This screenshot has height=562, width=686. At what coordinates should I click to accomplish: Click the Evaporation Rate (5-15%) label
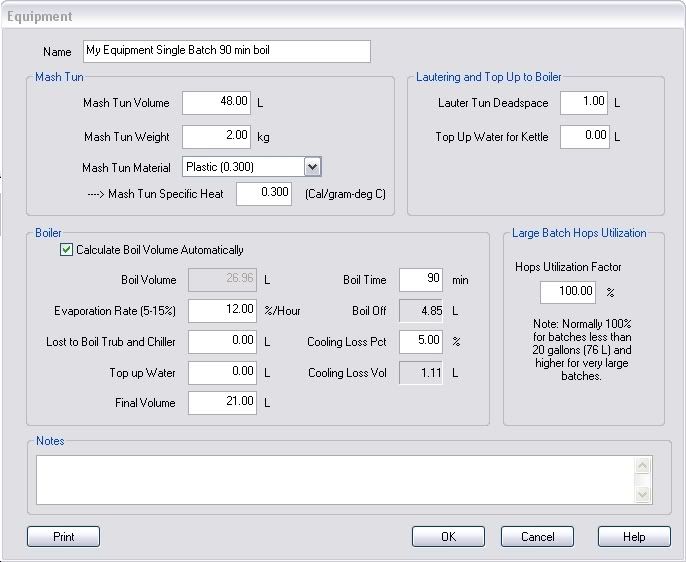point(115,311)
